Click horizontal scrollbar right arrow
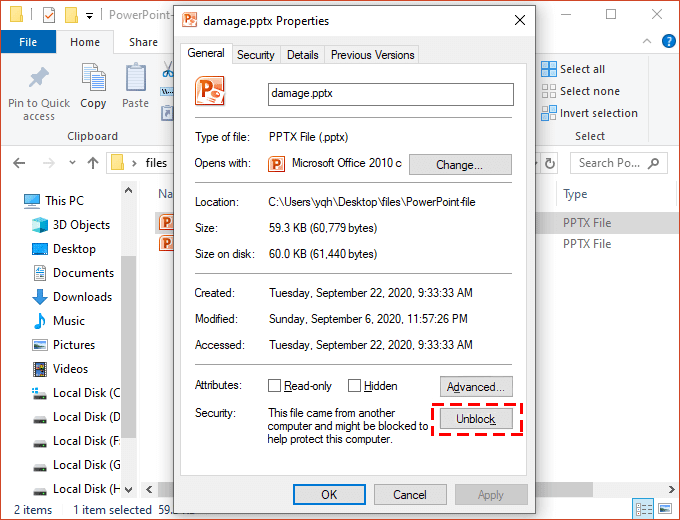The image size is (680, 520). click(x=672, y=490)
